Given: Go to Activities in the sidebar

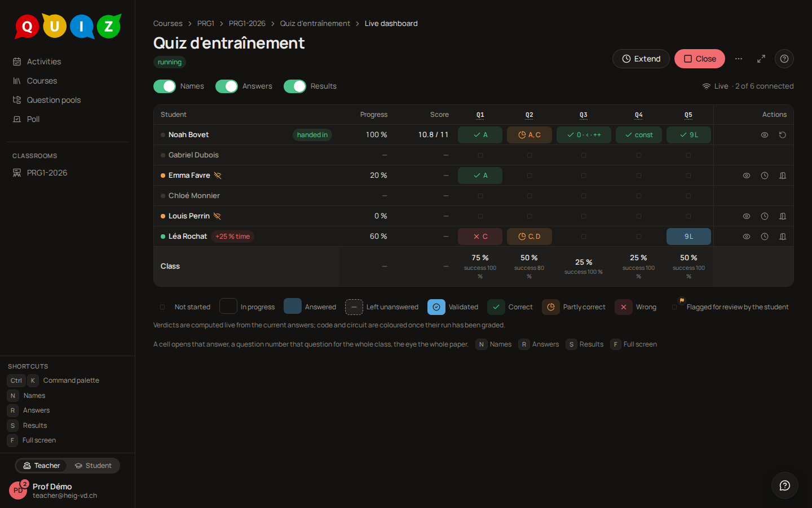Looking at the screenshot, I should 68,62.
